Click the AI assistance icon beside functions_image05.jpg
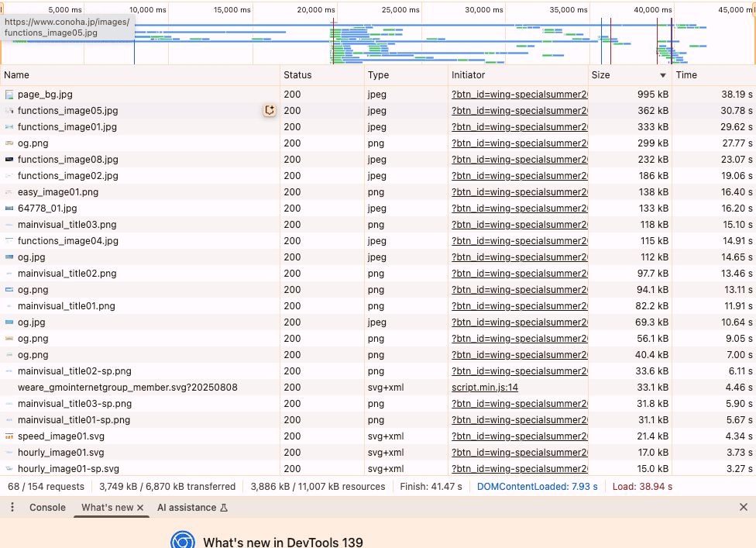This screenshot has width=756, height=548. point(270,111)
